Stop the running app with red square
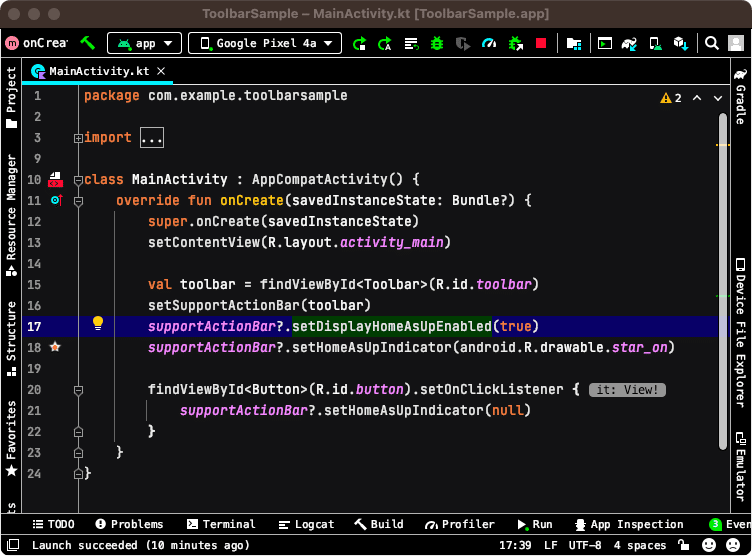Image resolution: width=752 pixels, height=556 pixels. (x=541, y=43)
